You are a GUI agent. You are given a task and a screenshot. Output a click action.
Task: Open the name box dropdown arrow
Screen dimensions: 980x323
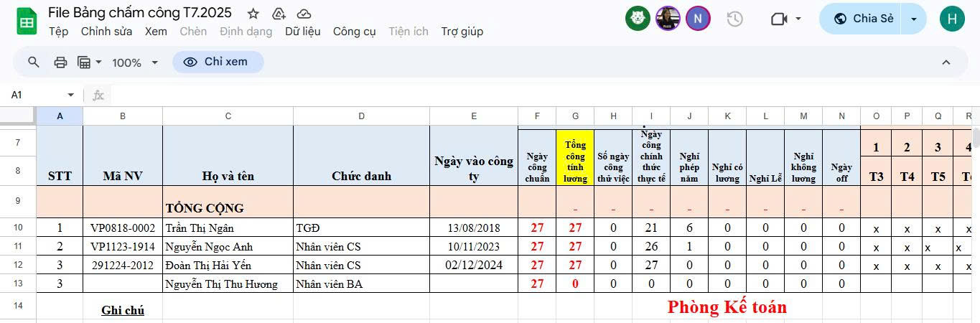pyautogui.click(x=70, y=95)
